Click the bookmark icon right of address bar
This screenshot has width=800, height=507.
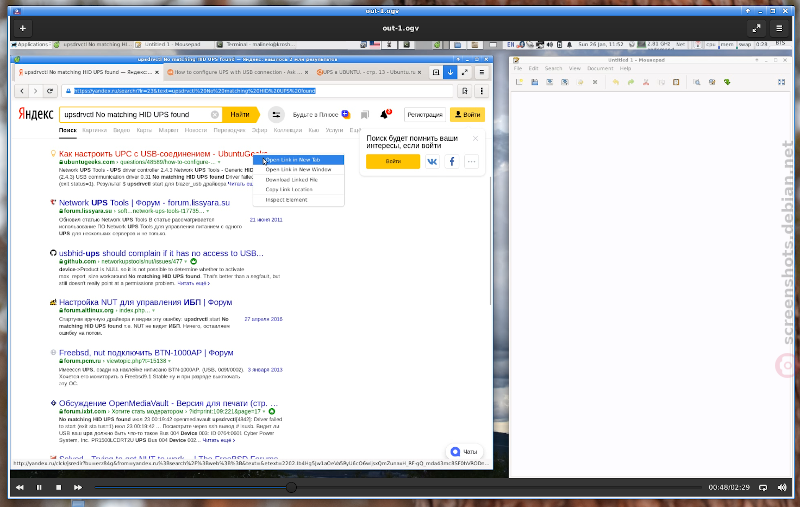(465, 91)
